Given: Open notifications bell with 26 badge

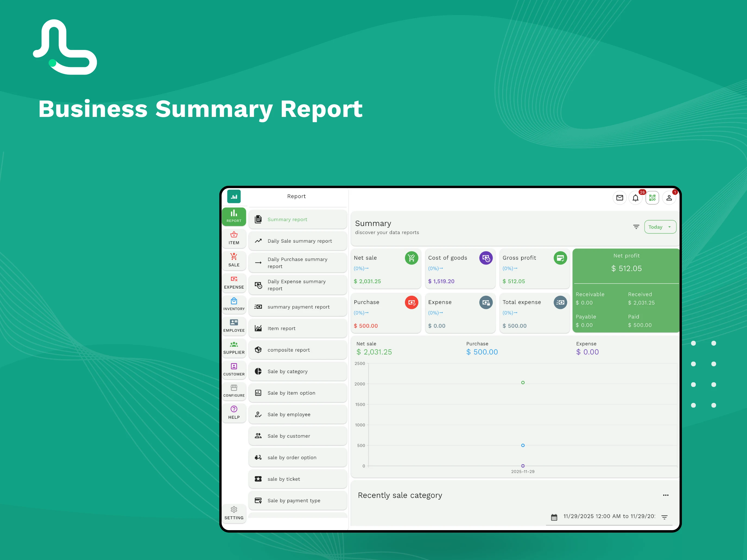Looking at the screenshot, I should [x=635, y=198].
